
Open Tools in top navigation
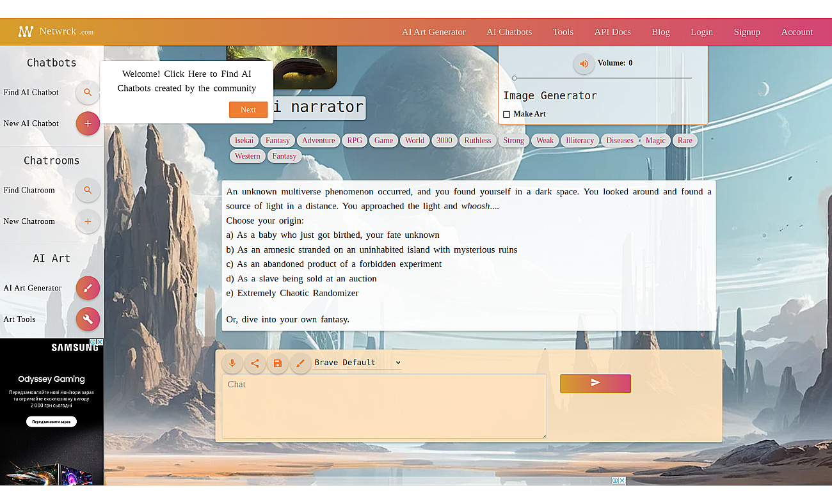pyautogui.click(x=563, y=32)
